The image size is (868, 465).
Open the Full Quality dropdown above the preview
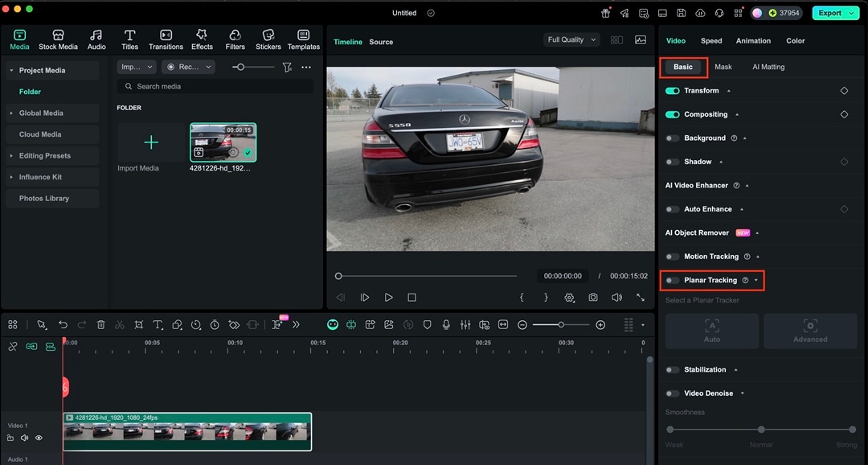[571, 39]
